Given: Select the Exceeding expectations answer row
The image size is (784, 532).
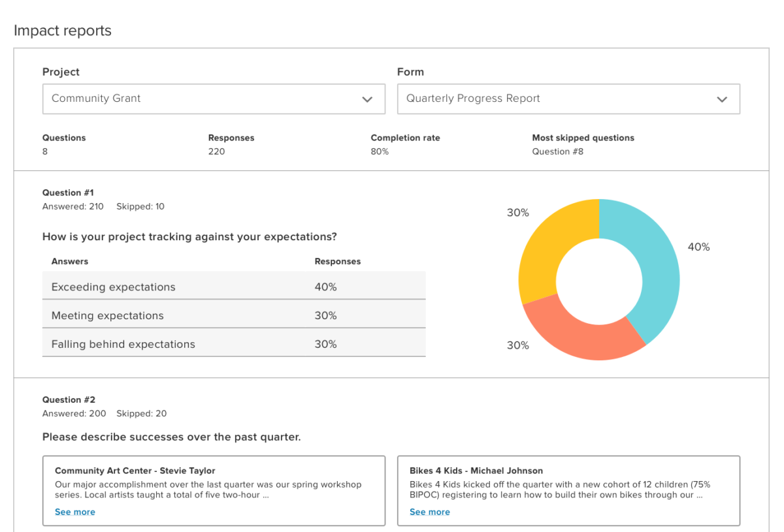Looking at the screenshot, I should [x=234, y=287].
